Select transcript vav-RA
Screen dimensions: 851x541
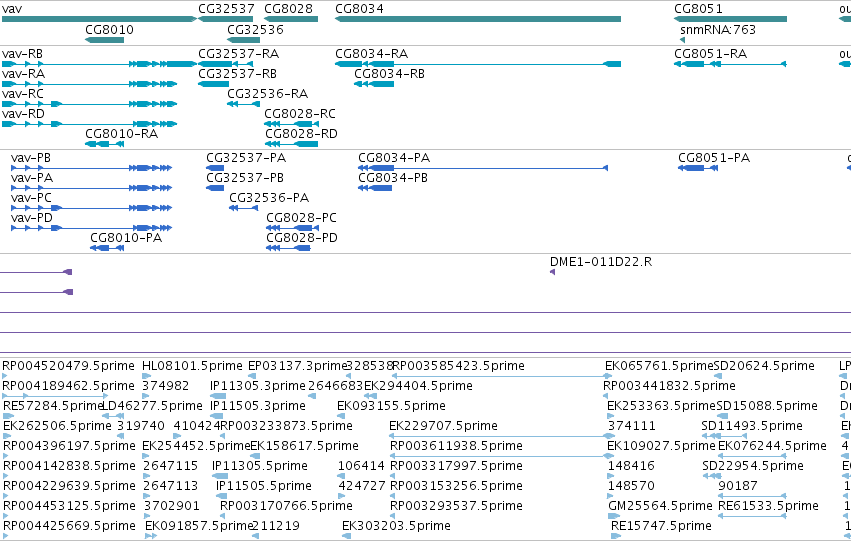click(x=90, y=84)
